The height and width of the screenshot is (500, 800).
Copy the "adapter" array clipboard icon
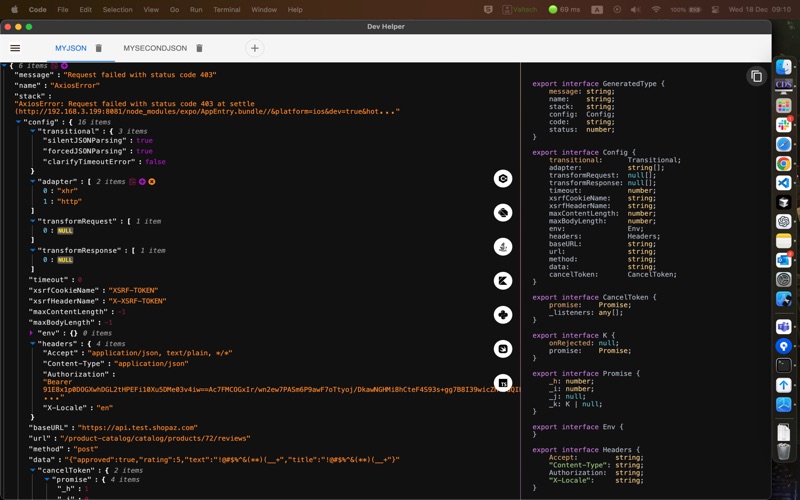tap(132, 181)
